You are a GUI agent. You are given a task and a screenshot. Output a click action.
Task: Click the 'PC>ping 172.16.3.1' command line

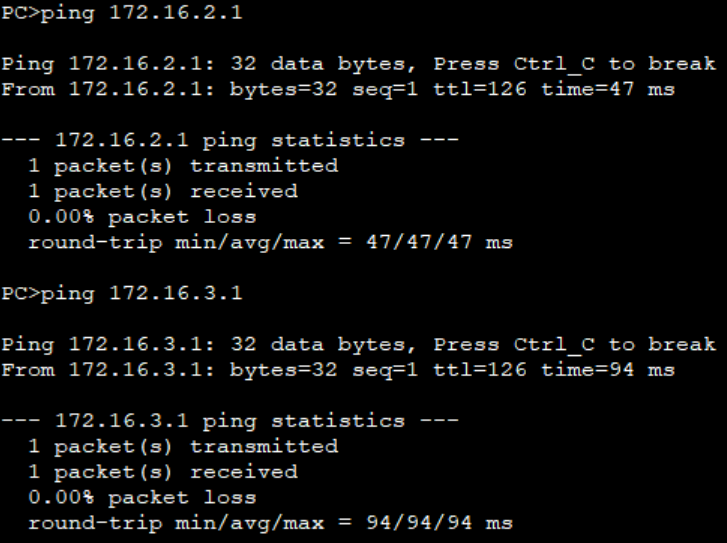122,294
